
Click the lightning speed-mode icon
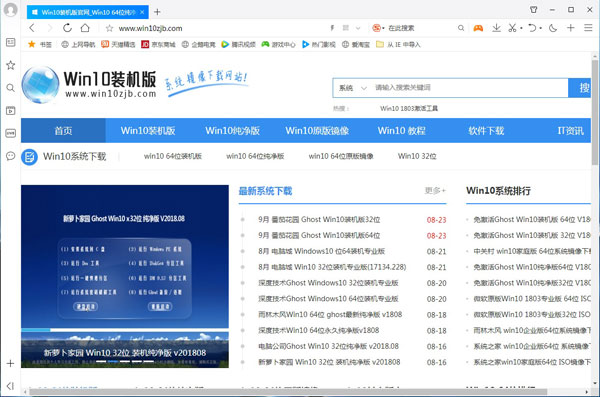pyautogui.click(x=332, y=28)
